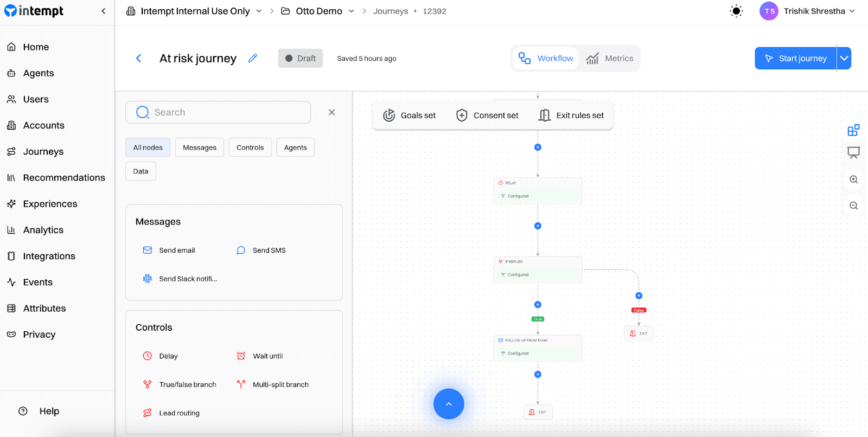Click the plus connector above the False label

tap(639, 296)
